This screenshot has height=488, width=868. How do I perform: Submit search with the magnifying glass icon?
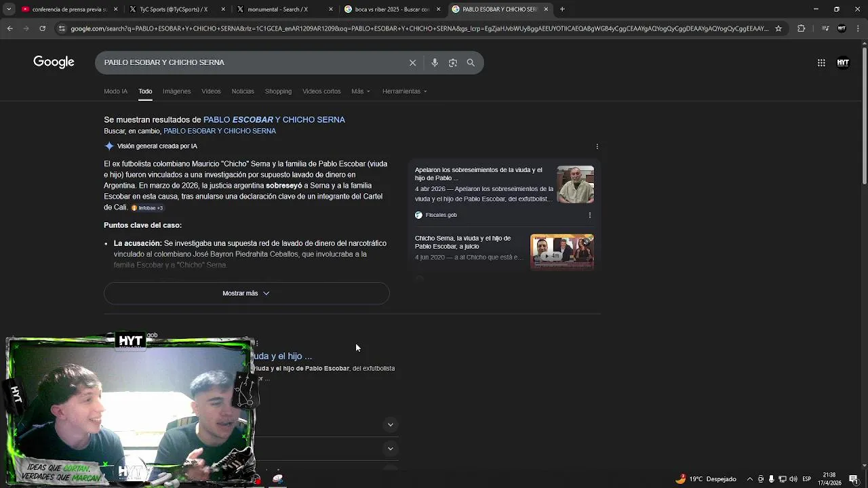pyautogui.click(x=471, y=62)
